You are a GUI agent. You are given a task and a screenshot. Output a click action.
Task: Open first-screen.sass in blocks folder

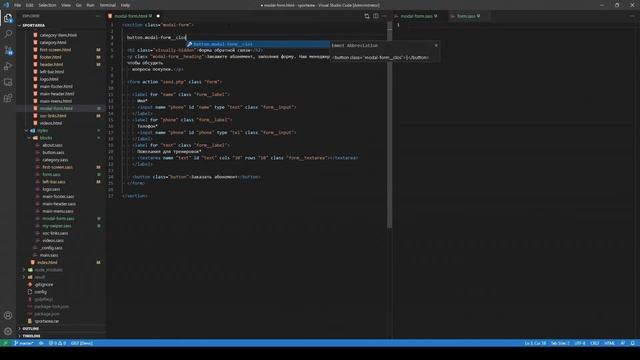click(x=58, y=167)
